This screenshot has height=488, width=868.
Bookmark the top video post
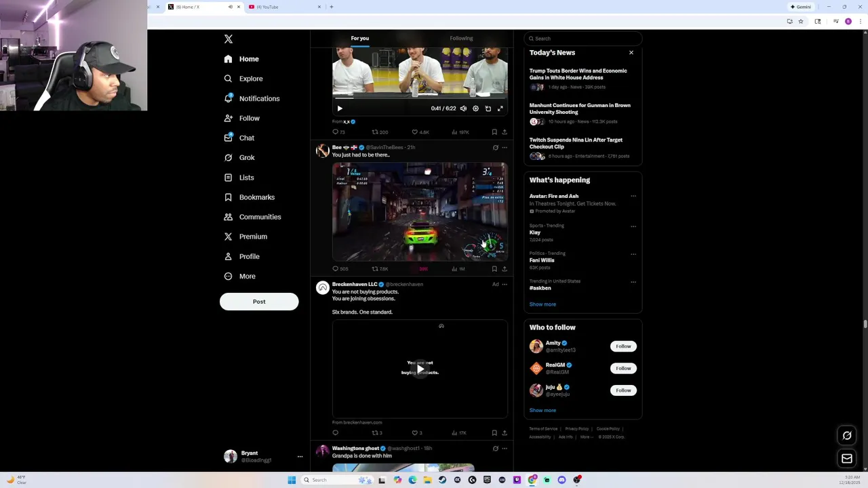494,132
